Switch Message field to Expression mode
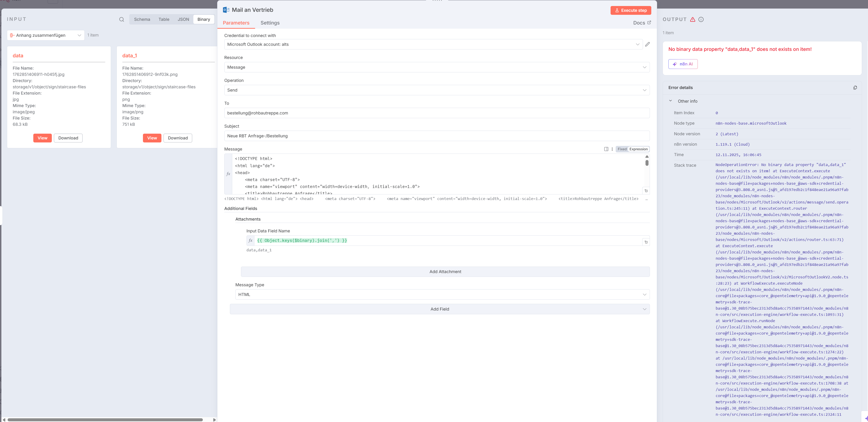 [638, 149]
